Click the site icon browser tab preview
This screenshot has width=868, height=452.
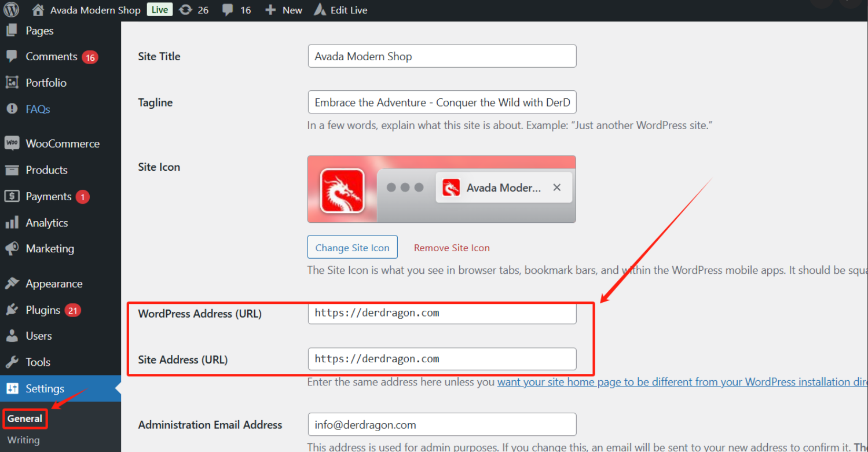pyautogui.click(x=503, y=188)
